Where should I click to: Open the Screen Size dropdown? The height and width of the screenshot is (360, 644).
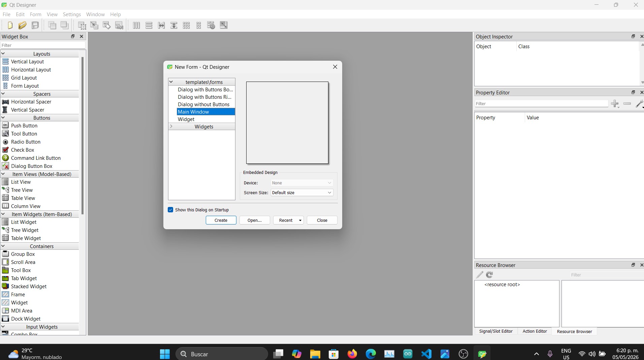click(x=302, y=192)
